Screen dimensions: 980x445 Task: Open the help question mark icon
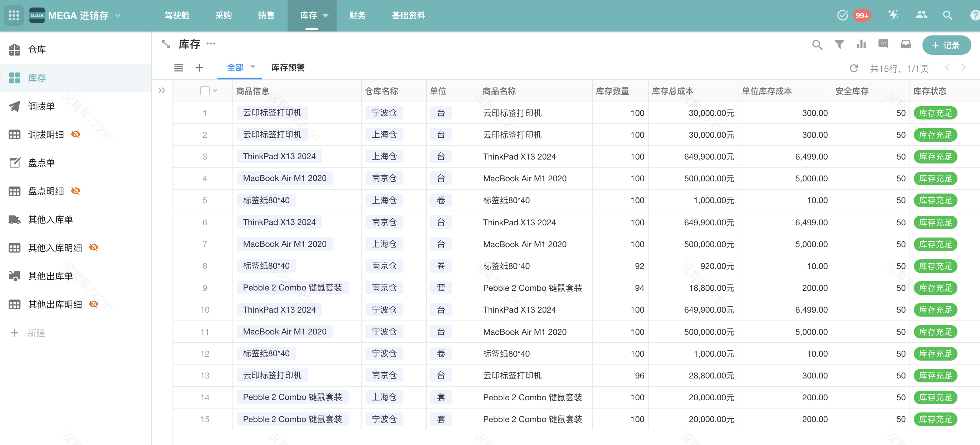975,15
